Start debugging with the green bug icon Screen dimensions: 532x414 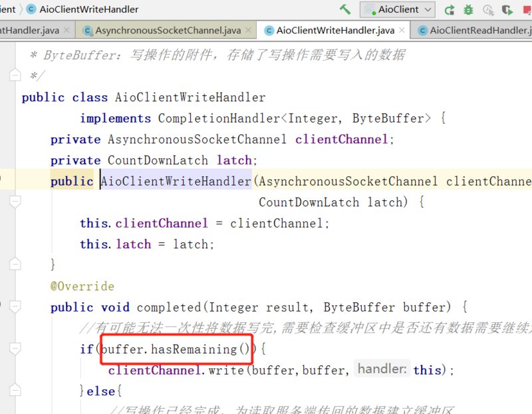point(469,9)
